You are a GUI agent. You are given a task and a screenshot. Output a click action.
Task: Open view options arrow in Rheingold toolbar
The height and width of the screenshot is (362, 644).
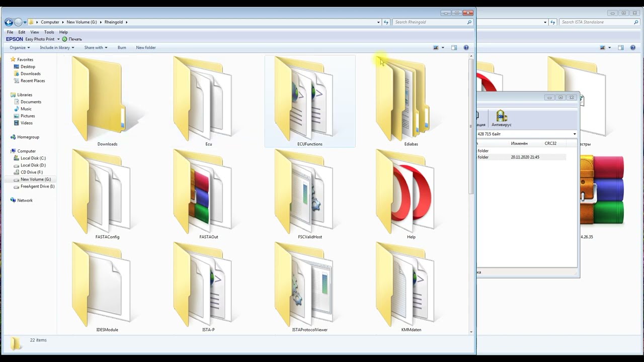pos(443,48)
